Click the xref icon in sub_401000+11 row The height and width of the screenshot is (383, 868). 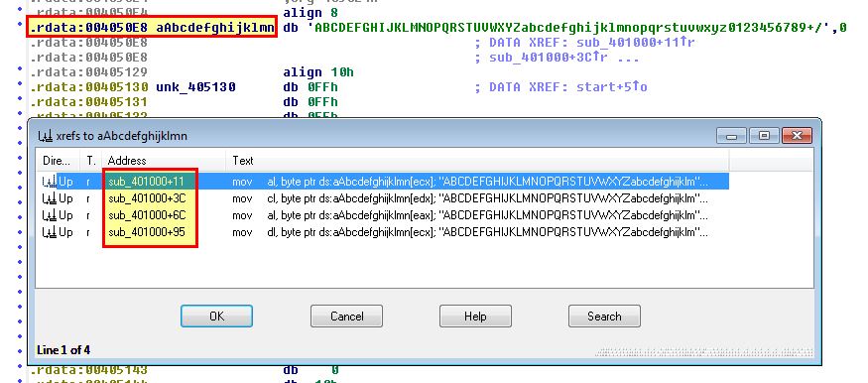[x=50, y=181]
